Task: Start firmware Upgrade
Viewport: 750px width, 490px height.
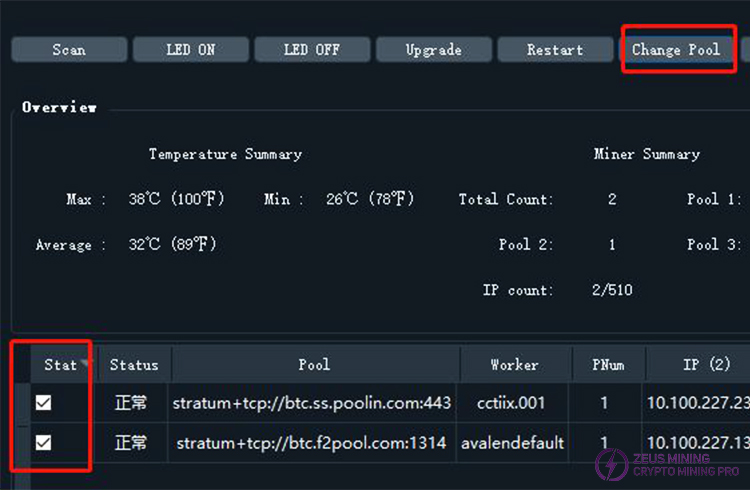Action: coord(433,50)
